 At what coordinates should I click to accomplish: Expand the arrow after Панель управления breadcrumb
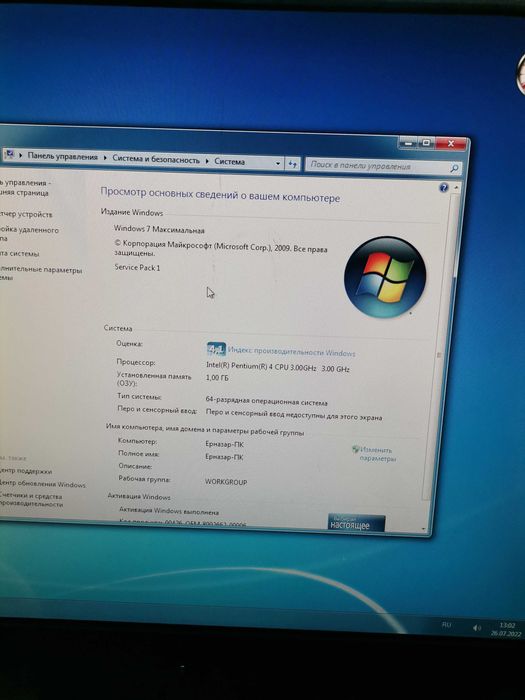(105, 158)
